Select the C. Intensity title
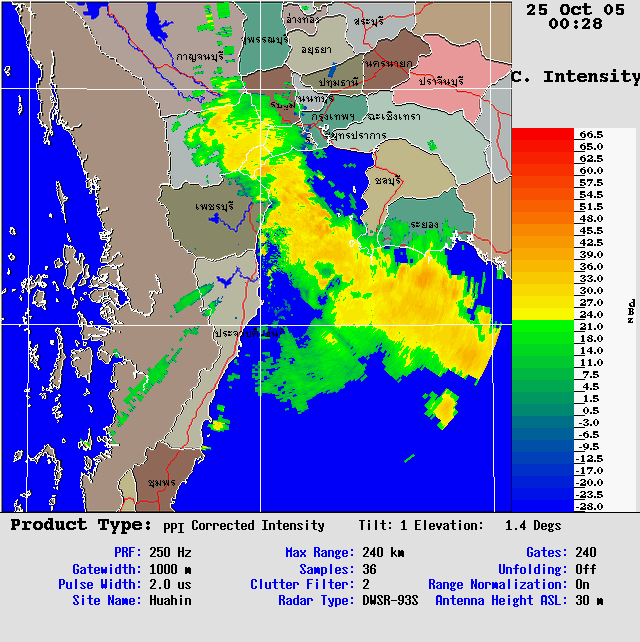640x642 pixels. pyautogui.click(x=575, y=76)
